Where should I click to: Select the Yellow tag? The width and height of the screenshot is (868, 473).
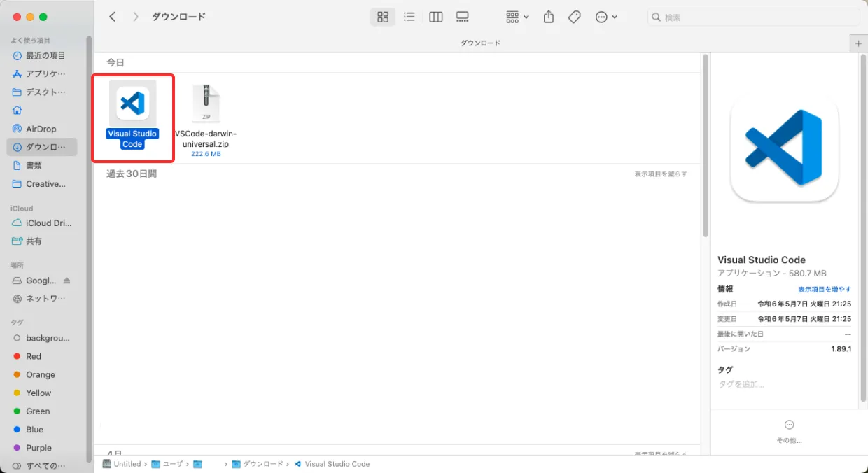tap(43, 393)
